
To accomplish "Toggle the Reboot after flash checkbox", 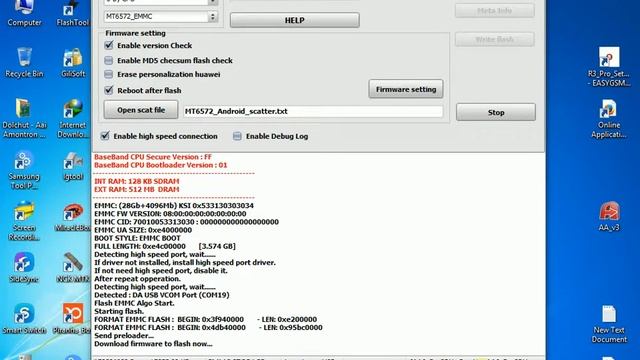I will click(109, 90).
